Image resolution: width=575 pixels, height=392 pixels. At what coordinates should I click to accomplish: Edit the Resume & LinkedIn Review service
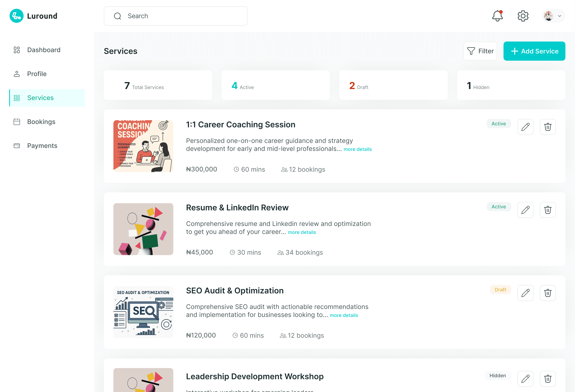525,210
